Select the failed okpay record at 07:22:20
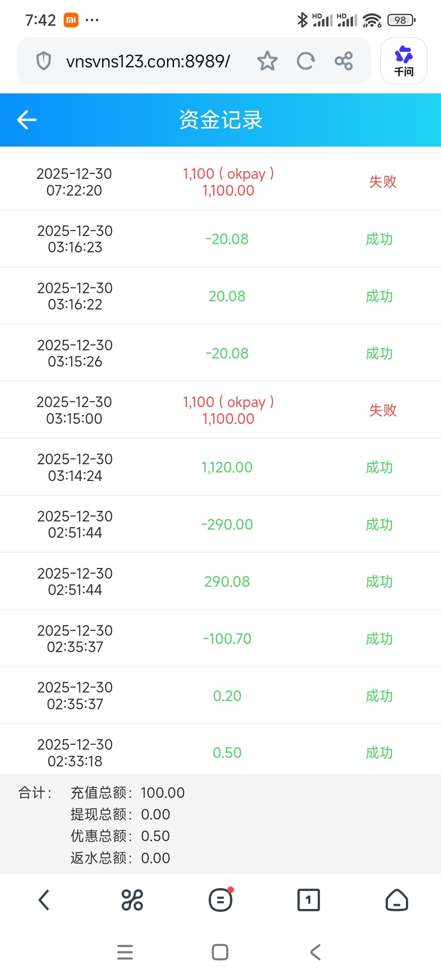 tap(220, 182)
